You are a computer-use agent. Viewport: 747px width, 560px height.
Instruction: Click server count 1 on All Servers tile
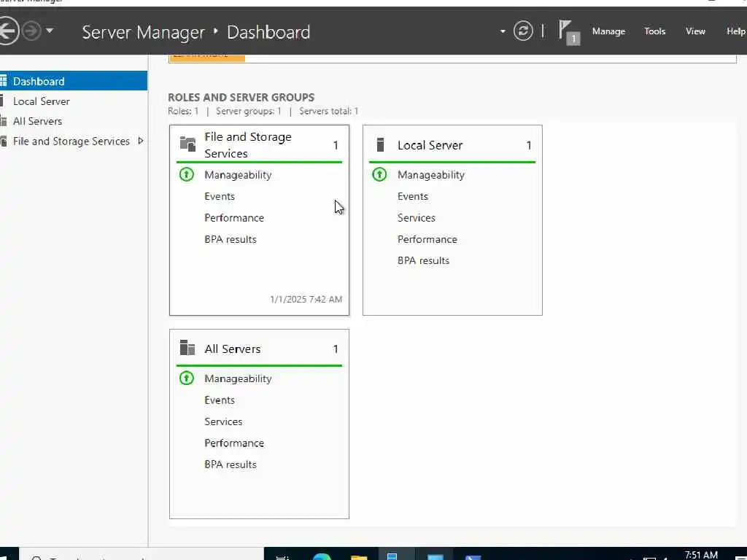coord(336,349)
